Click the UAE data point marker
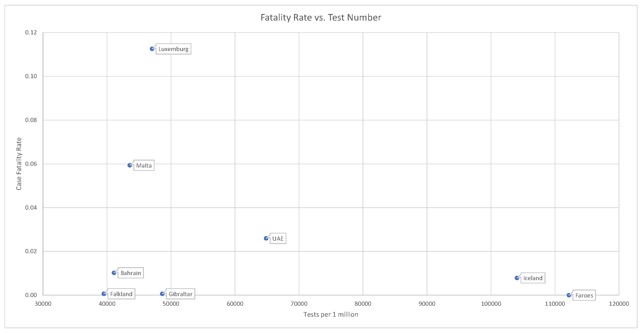This screenshot has width=644, height=334. pyautogui.click(x=266, y=238)
